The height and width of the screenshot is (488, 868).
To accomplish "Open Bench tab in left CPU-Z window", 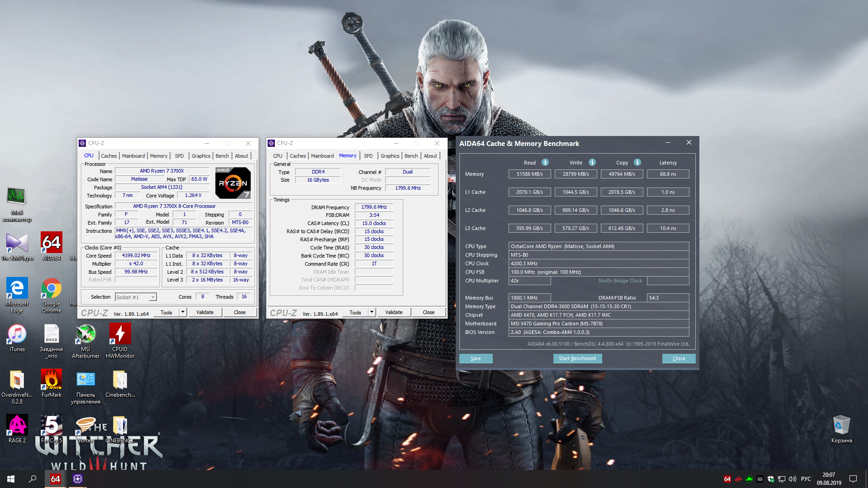I will [x=222, y=156].
